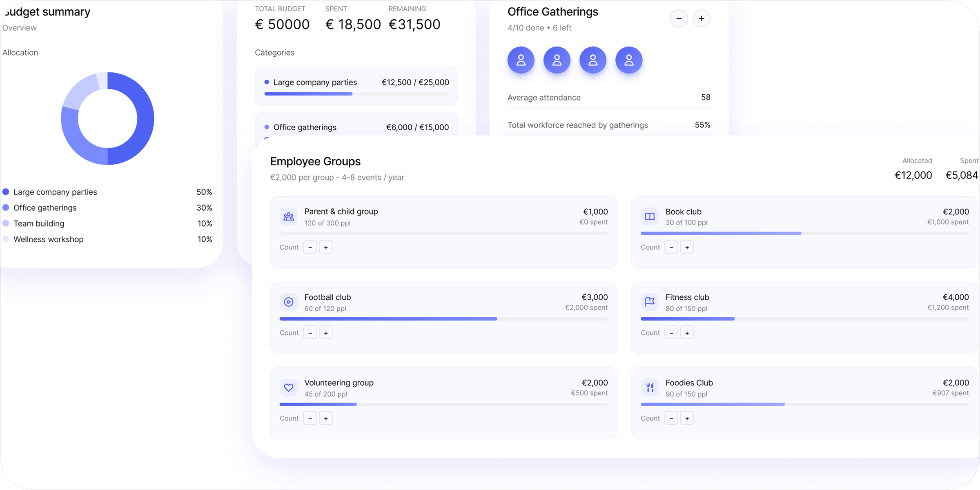980x490 pixels.
Task: Click the '4/10 done • 6 left' status
Action: (539, 28)
